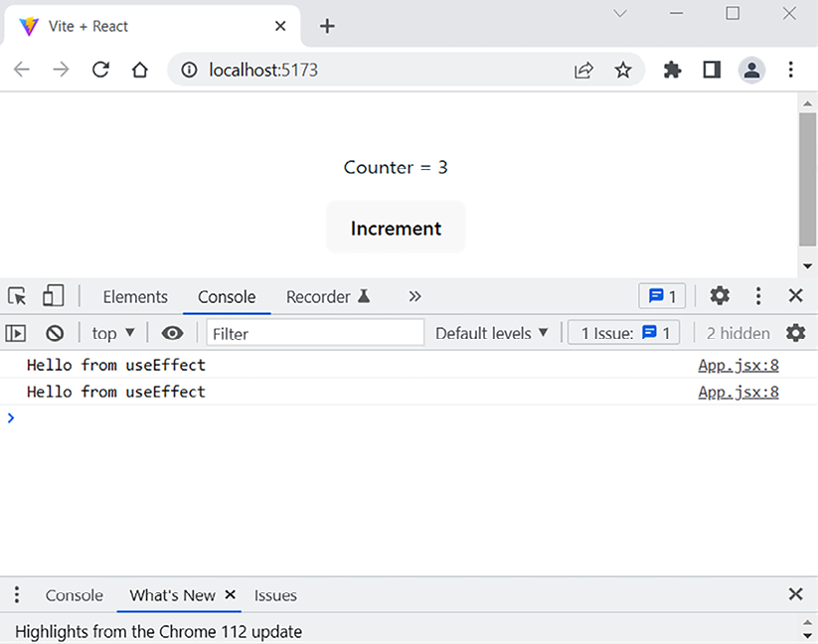Show the console sidebar panel
The height and width of the screenshot is (644, 818).
pyautogui.click(x=16, y=333)
